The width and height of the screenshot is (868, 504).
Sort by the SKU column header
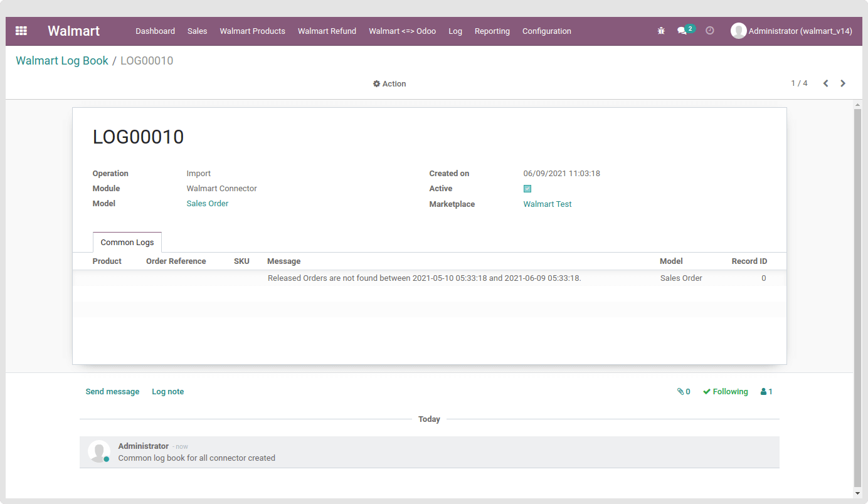click(x=241, y=261)
